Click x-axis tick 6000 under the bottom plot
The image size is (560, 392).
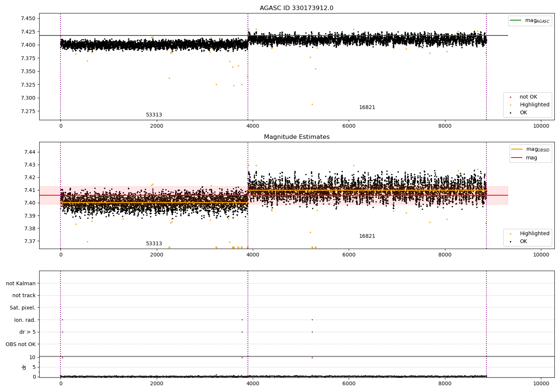click(349, 384)
